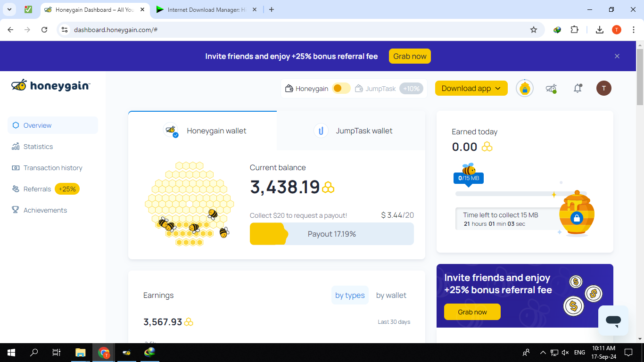Viewport: 644px width, 362px height.
Task: Click the Transaction history icon
Action: click(x=16, y=168)
